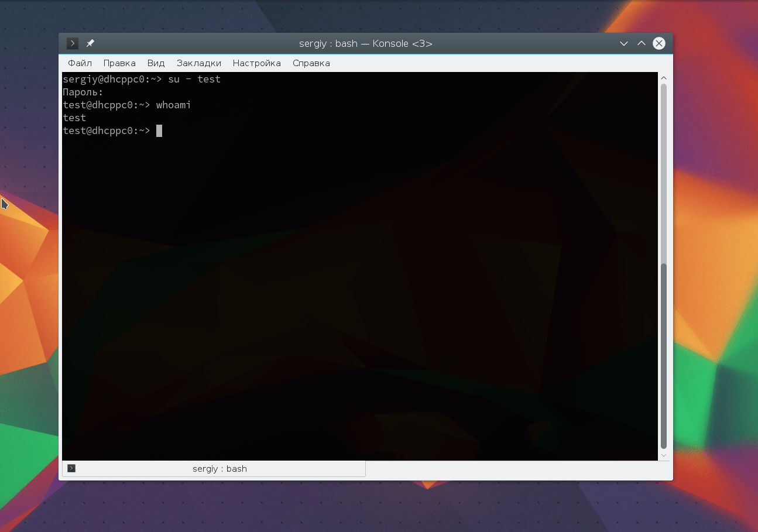Open the Закладки menu
Image resolution: width=758 pixels, height=532 pixels.
point(198,63)
